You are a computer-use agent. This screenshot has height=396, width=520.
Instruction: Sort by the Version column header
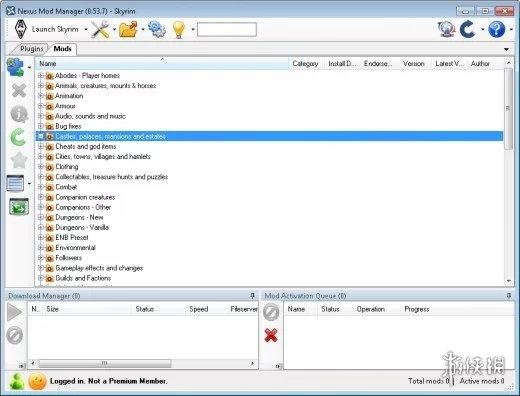point(414,64)
